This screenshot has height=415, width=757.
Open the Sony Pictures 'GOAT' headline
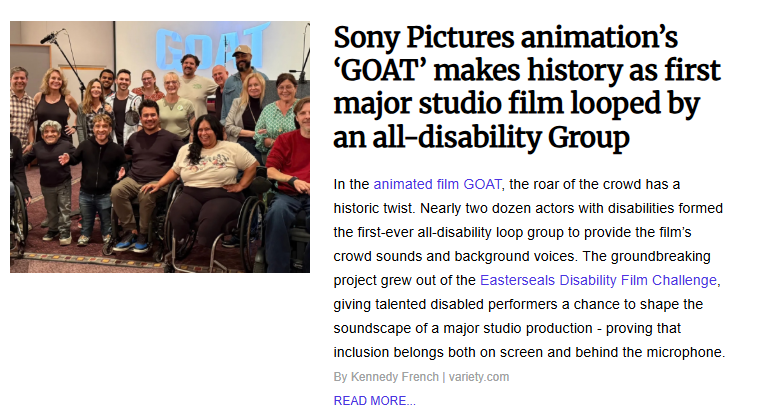point(526,88)
